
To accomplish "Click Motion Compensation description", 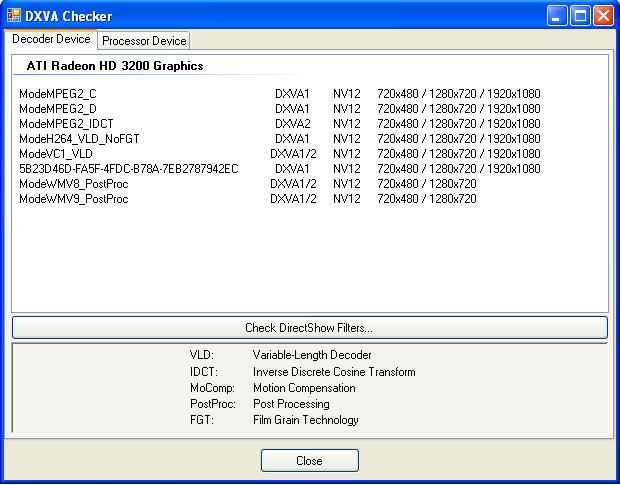I will tap(304, 388).
